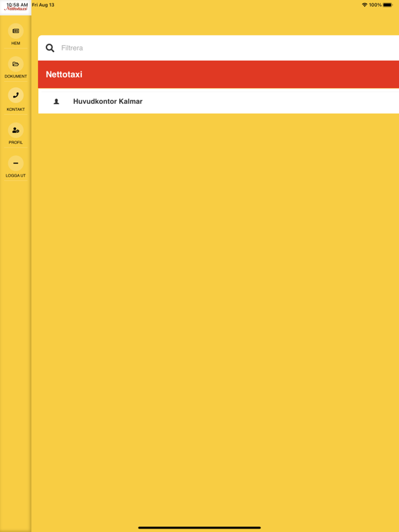Open the HEM home icon
Viewport: 399px width, 532px height.
click(x=16, y=31)
